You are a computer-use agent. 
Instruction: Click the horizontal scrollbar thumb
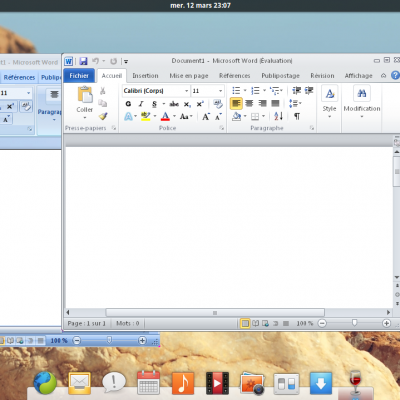pos(215,313)
